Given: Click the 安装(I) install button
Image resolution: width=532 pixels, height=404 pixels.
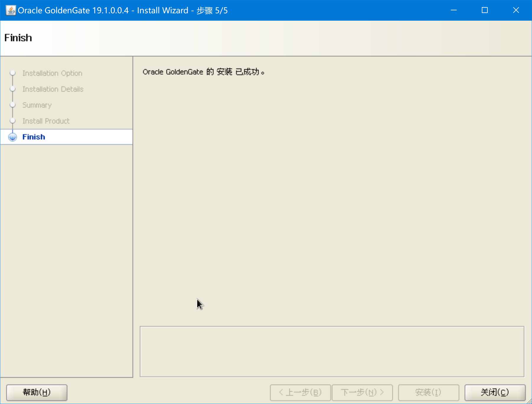Looking at the screenshot, I should tap(428, 392).
